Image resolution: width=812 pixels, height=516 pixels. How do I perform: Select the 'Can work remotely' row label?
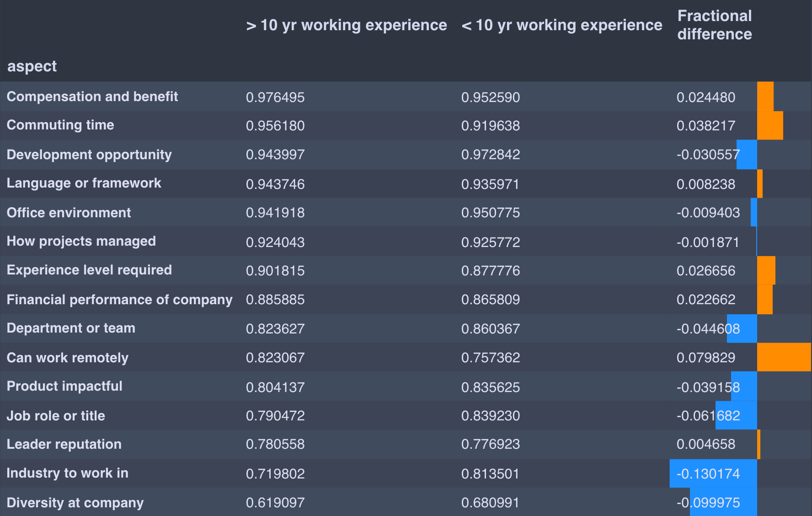[x=68, y=358]
